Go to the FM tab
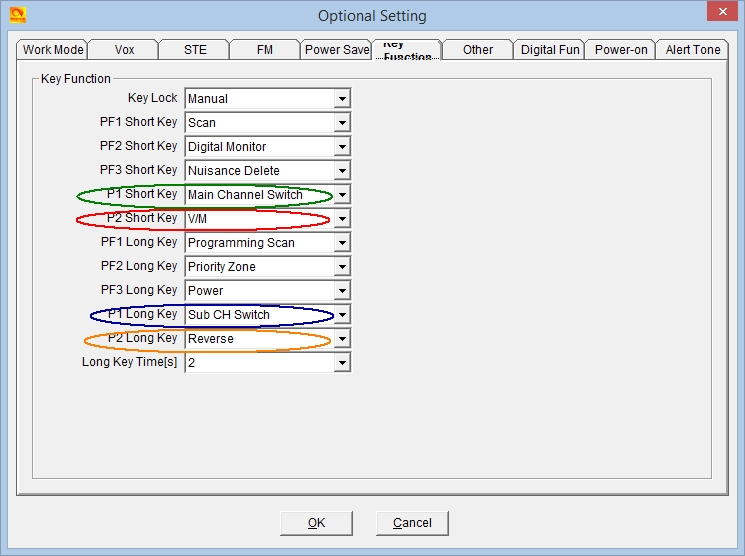 point(265,50)
